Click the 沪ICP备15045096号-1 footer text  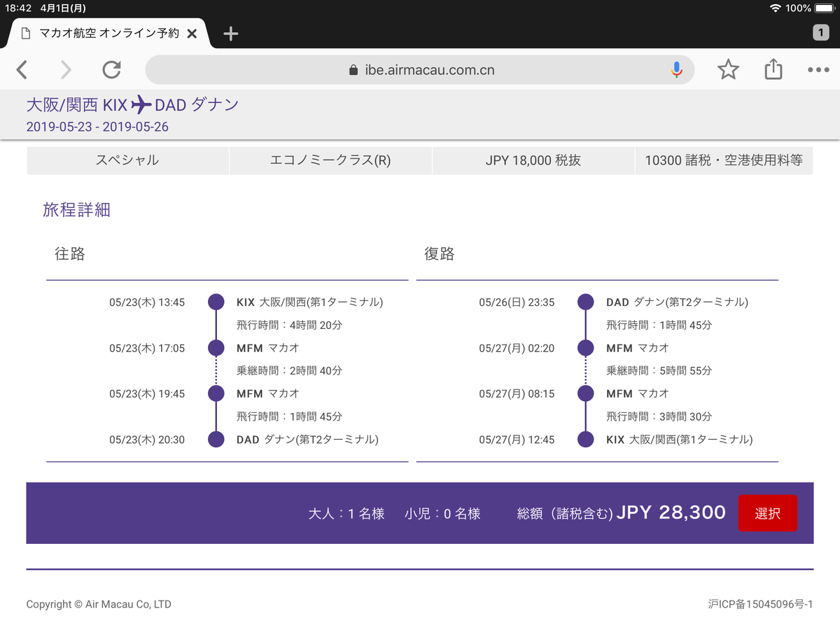(x=760, y=604)
